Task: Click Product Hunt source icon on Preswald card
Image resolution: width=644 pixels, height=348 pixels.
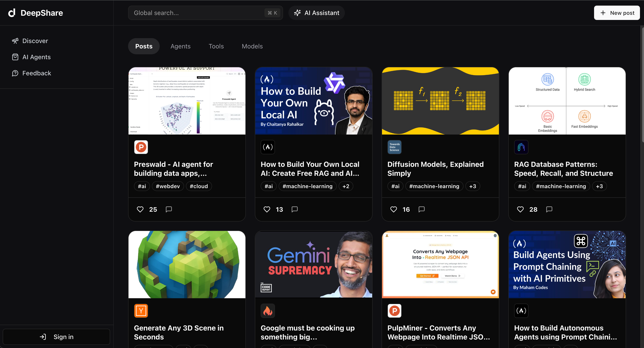Action: coord(141,147)
